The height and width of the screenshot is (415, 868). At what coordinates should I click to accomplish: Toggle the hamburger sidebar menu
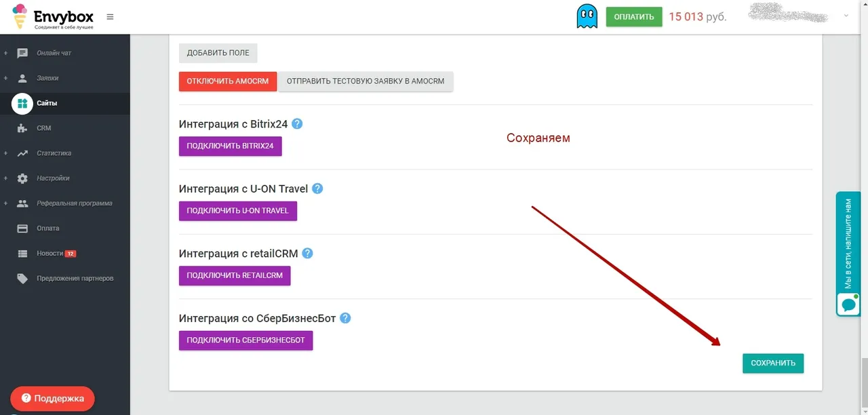coord(111,17)
